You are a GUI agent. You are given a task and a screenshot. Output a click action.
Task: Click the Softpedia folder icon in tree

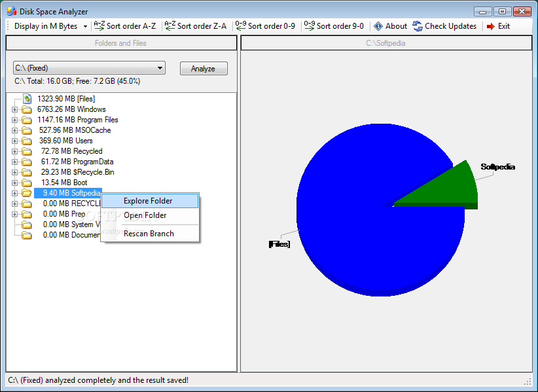click(26, 194)
